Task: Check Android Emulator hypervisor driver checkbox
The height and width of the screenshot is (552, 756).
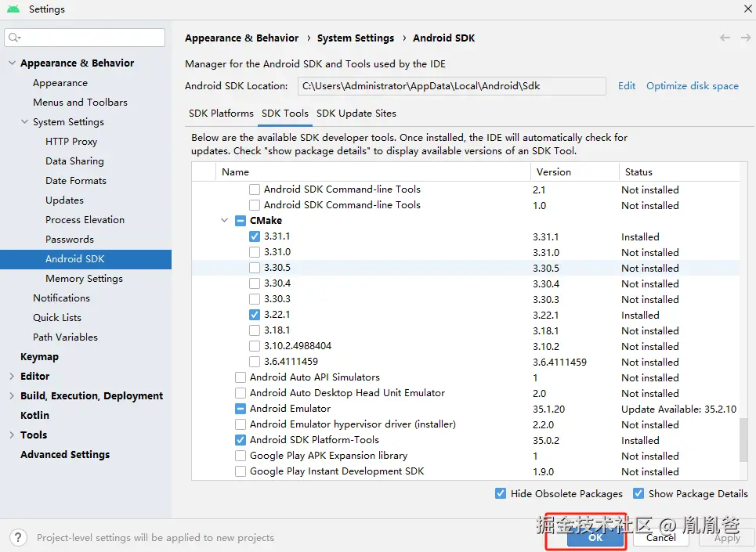Action: (240, 424)
